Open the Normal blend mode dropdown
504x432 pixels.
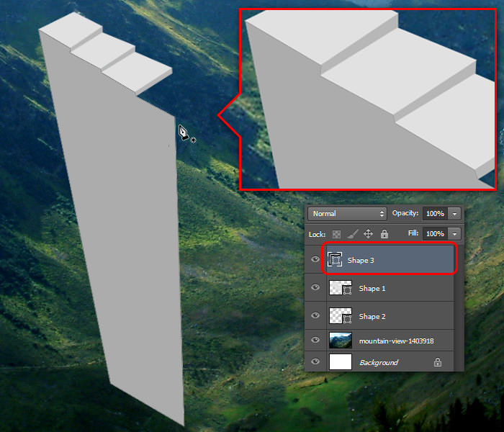coord(347,214)
